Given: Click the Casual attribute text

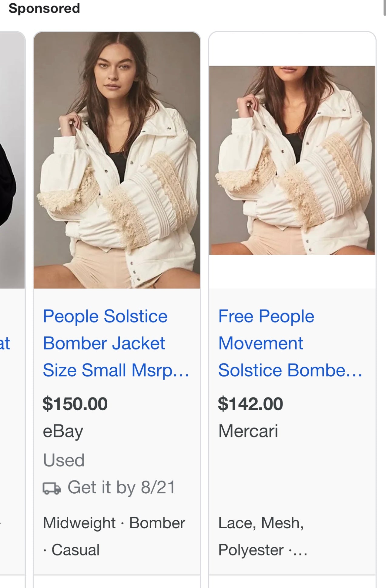Looking at the screenshot, I should coord(75,550).
